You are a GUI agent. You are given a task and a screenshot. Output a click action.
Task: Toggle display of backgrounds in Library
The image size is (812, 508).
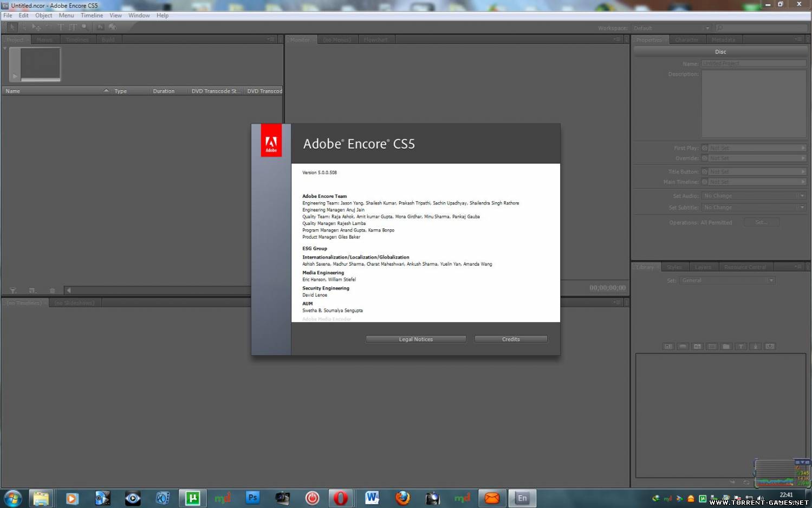click(698, 346)
